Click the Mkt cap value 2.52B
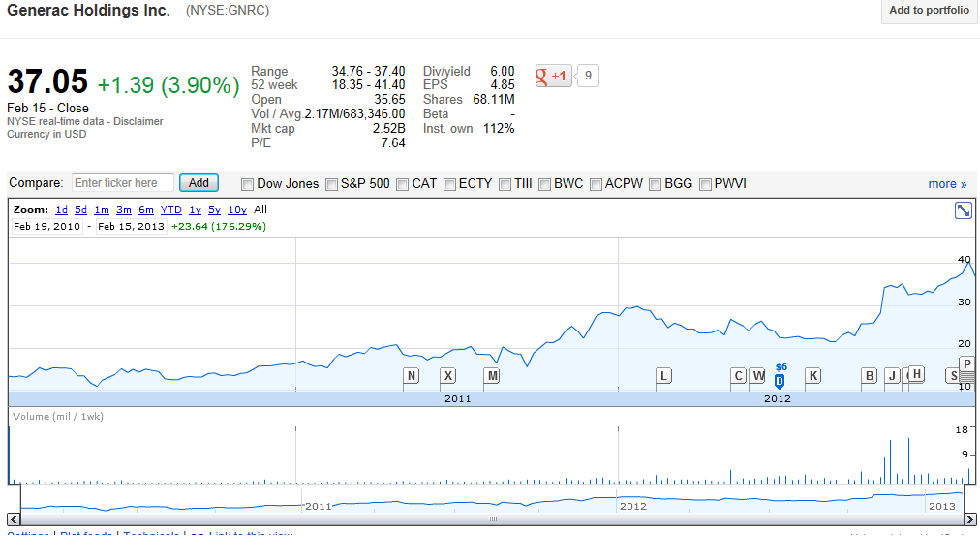The width and height of the screenshot is (980, 536). [x=388, y=128]
